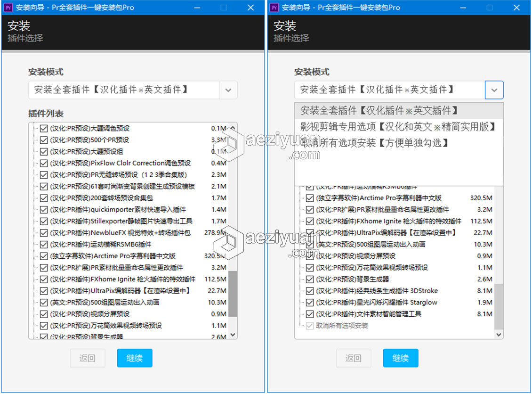Close the left installer window
The image size is (532, 394).
[251, 8]
